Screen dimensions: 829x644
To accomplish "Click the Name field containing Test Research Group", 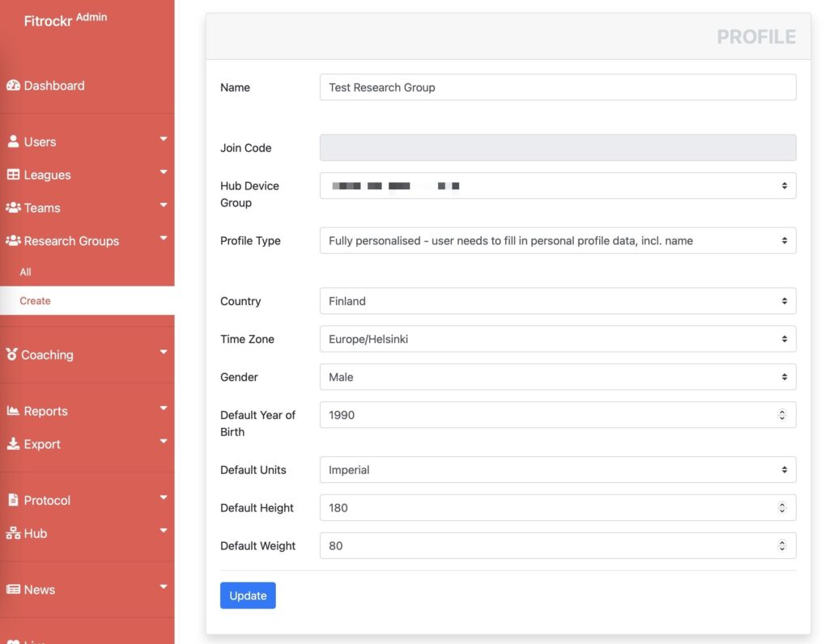I will [x=558, y=87].
